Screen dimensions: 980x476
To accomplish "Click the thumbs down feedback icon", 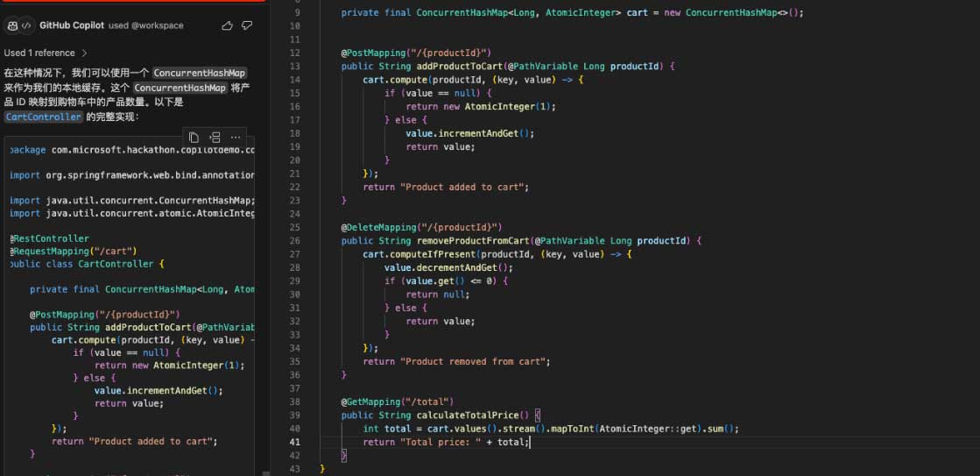I will tap(248, 26).
